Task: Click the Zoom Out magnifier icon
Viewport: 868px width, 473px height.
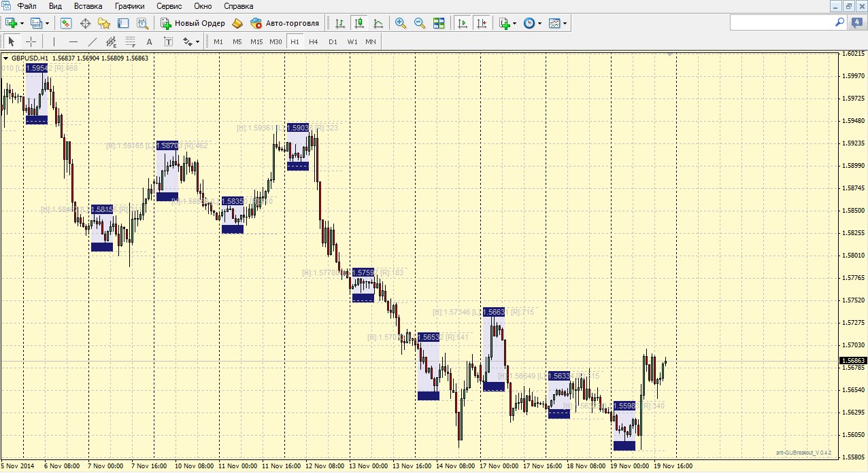Action: 420,23
